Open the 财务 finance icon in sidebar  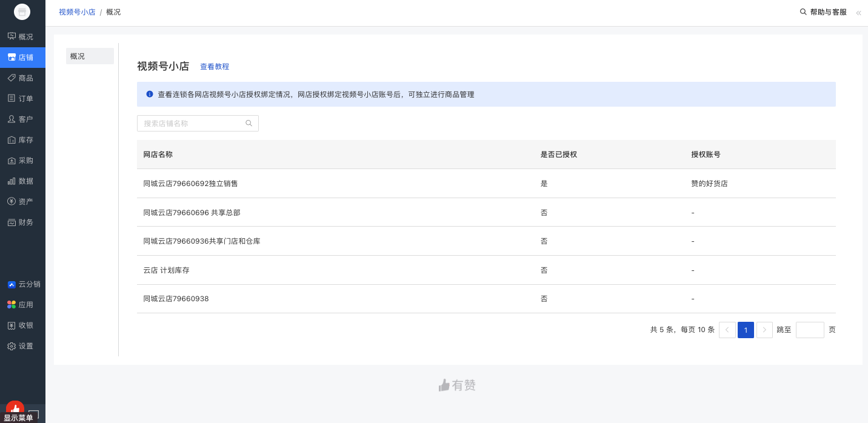click(x=12, y=222)
